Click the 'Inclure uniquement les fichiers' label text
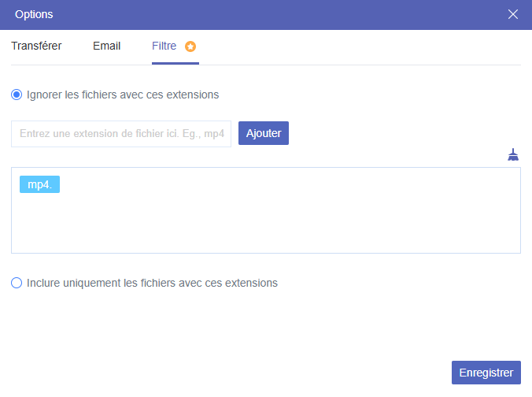The image size is (532, 397). [152, 283]
